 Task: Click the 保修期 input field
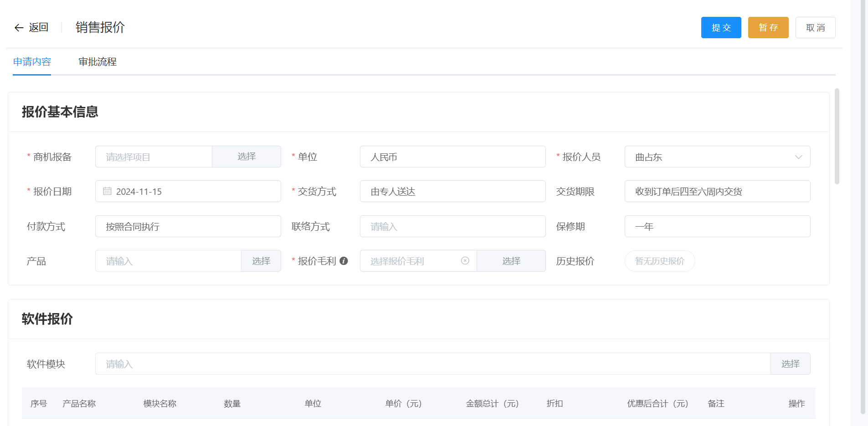click(717, 226)
